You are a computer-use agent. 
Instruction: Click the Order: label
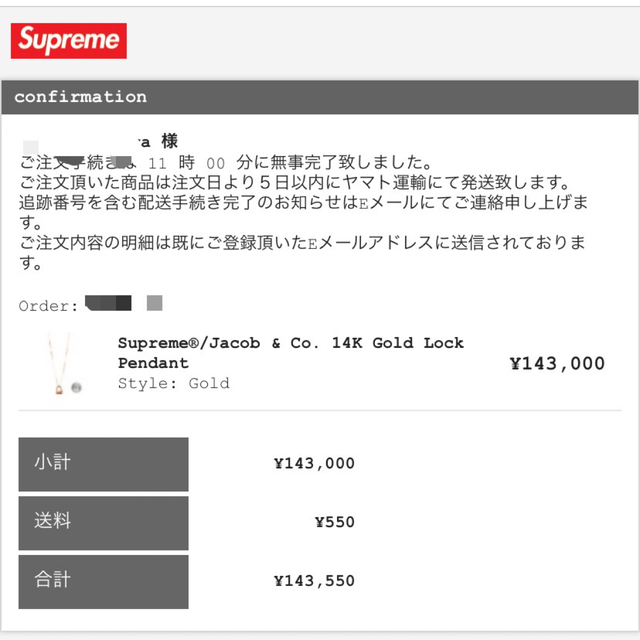[48, 306]
